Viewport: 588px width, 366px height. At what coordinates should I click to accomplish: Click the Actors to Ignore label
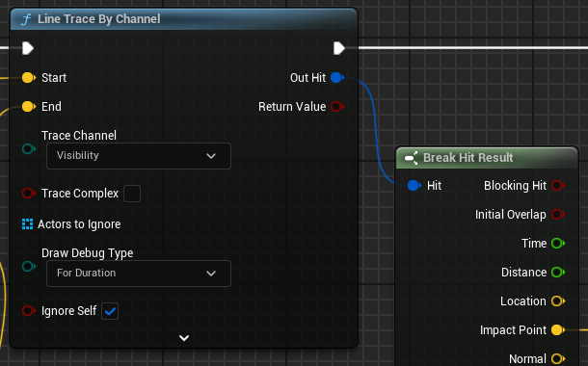point(79,224)
